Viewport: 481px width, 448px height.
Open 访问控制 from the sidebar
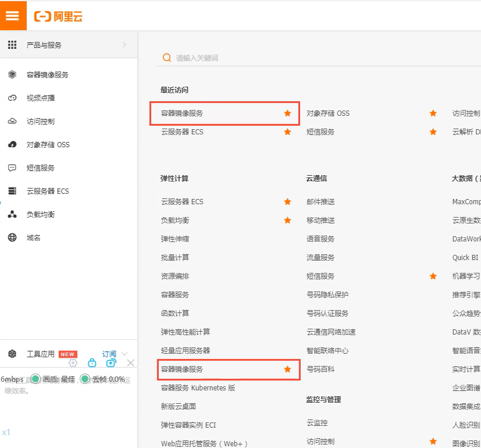41,121
